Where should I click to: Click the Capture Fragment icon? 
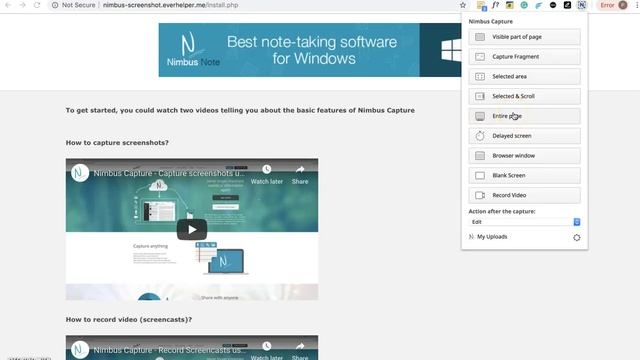pos(480,57)
